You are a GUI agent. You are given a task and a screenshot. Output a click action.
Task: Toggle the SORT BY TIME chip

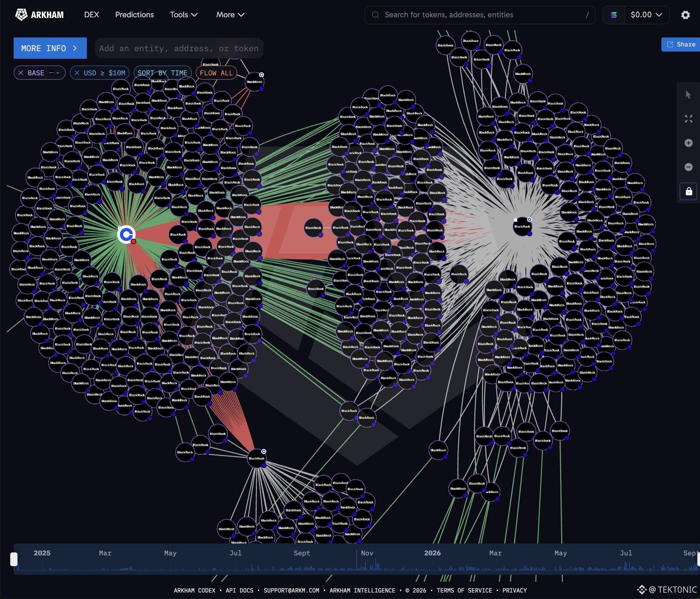coord(162,73)
